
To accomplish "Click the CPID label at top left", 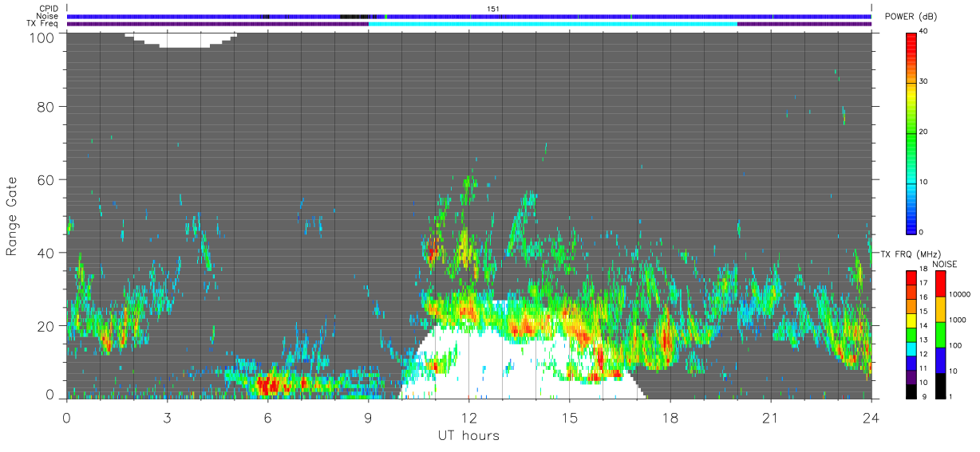I will 48,9.
